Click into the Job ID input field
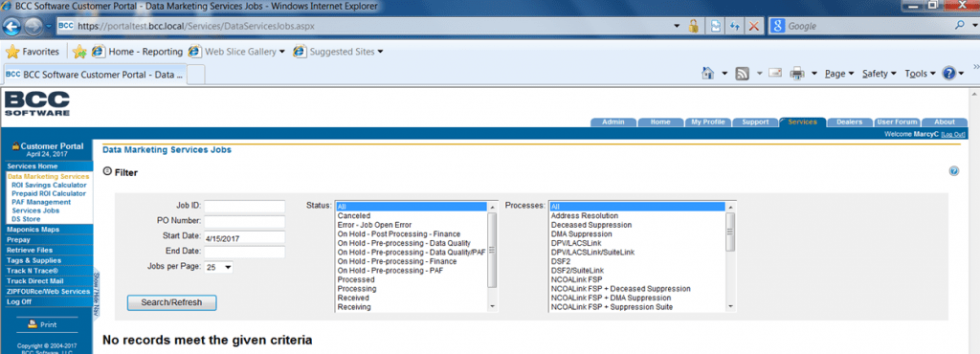 click(244, 206)
